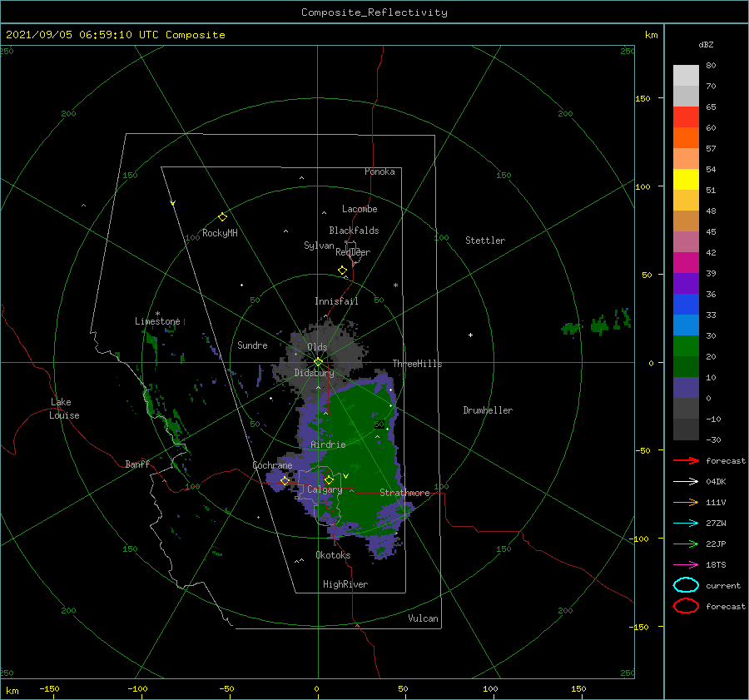Click the Airdrie town label
749x700 pixels.
pyautogui.click(x=328, y=444)
